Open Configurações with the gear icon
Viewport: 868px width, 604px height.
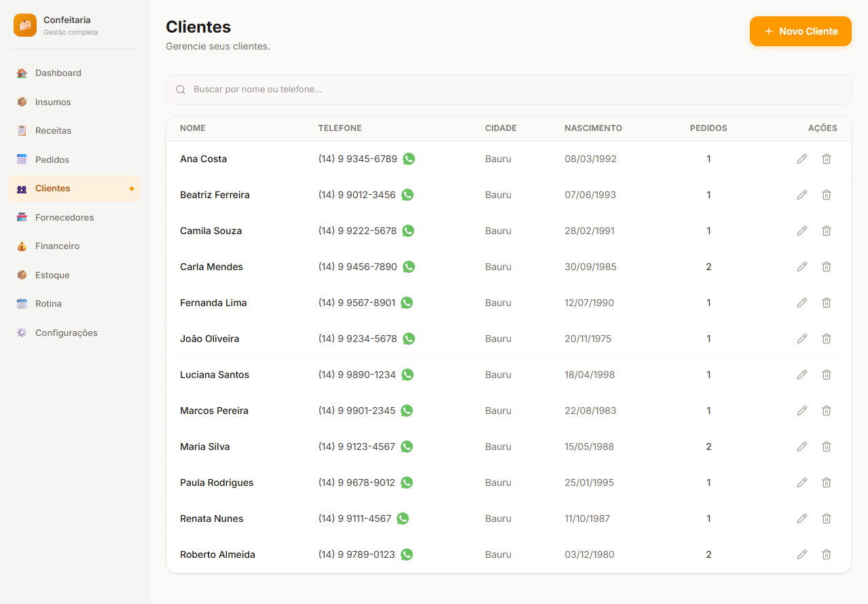pos(22,333)
